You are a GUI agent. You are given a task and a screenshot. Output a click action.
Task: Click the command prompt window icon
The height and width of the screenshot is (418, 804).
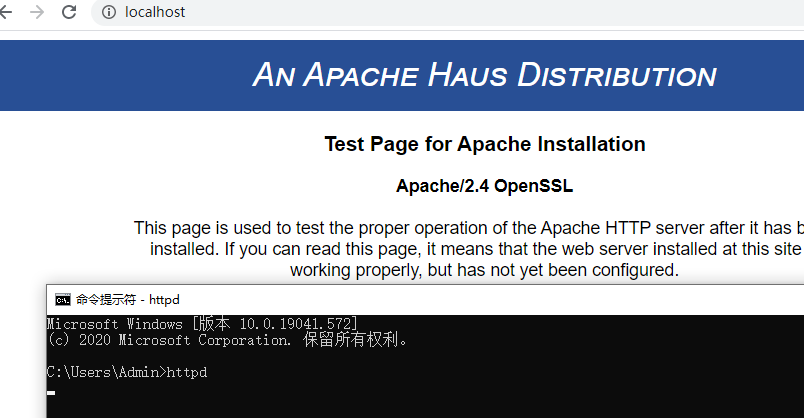pyautogui.click(x=63, y=300)
